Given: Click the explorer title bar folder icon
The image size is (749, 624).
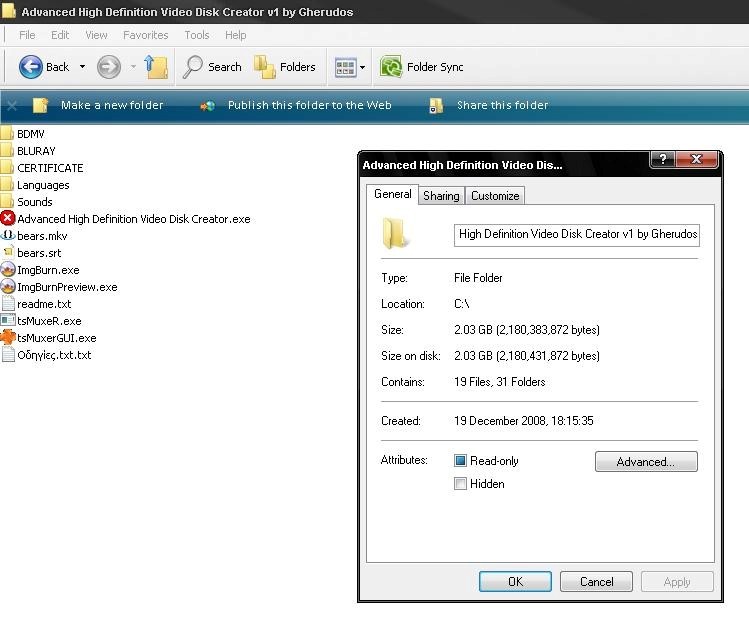Looking at the screenshot, I should (x=8, y=11).
